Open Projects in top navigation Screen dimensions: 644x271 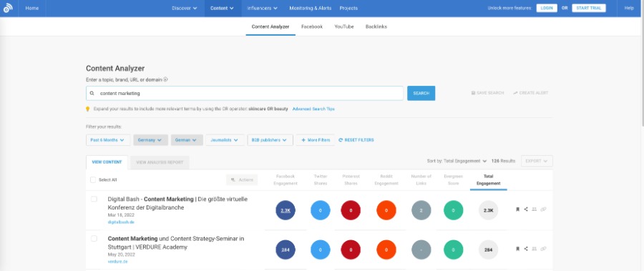pyautogui.click(x=348, y=8)
